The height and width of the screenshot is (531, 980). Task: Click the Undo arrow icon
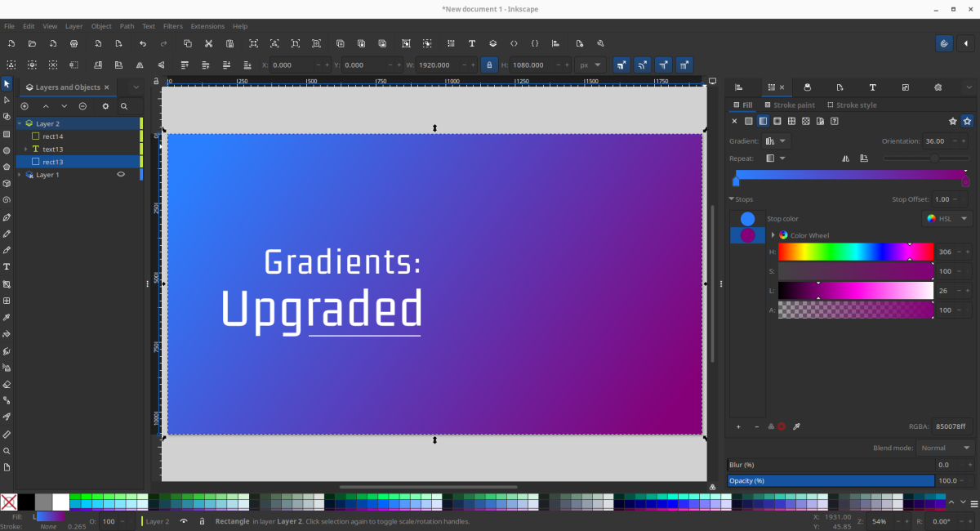point(143,43)
